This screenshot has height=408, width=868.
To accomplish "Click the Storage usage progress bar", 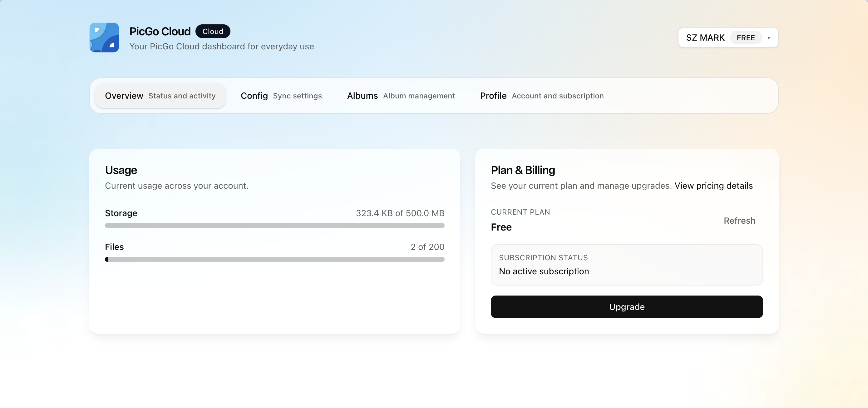I will click(x=274, y=225).
